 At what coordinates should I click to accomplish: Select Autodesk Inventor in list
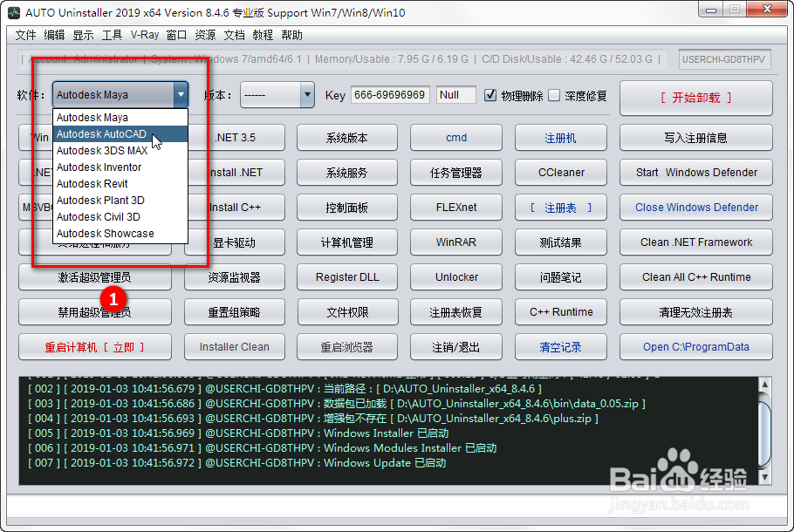coord(120,167)
